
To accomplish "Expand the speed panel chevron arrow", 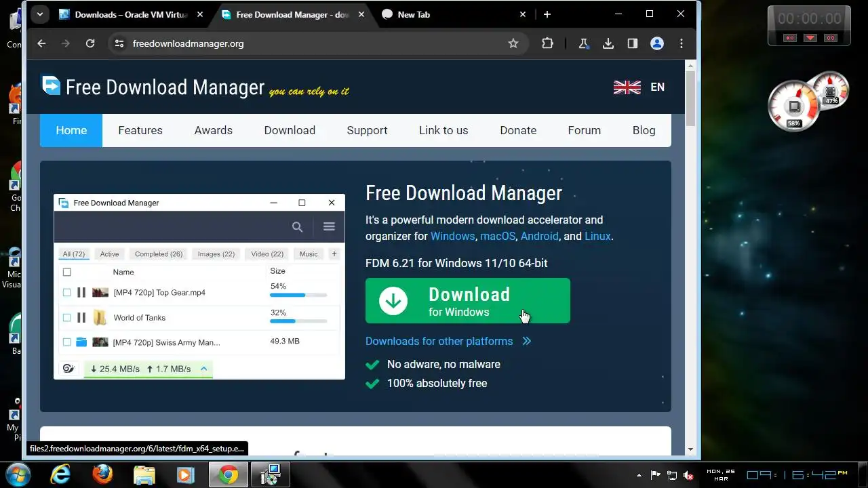I will click(203, 369).
